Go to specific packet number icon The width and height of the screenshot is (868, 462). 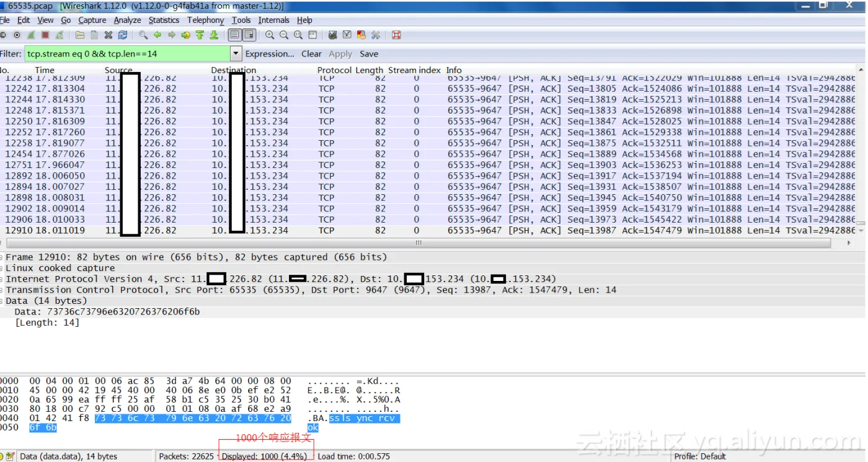point(185,35)
